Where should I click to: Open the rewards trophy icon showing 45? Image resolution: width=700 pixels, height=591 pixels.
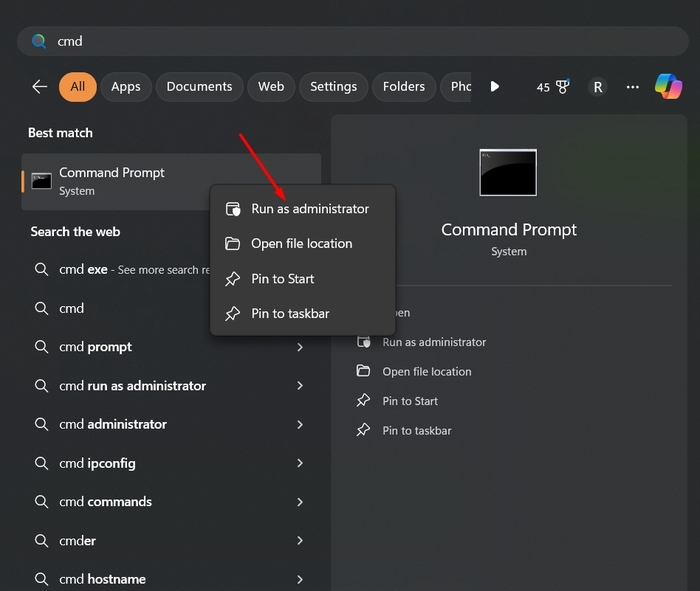coord(553,87)
